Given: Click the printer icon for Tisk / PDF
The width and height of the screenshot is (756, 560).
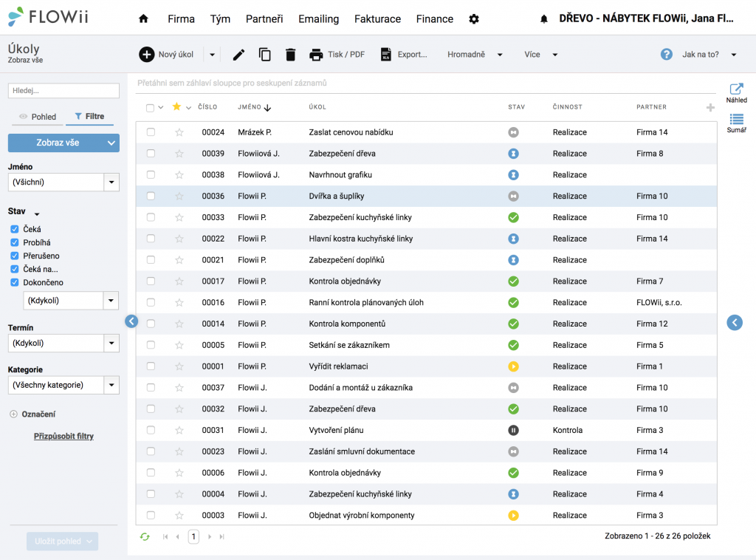Looking at the screenshot, I should point(316,55).
